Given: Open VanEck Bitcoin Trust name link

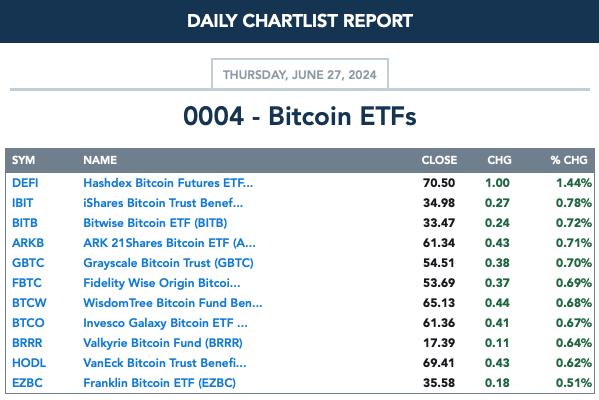Looking at the screenshot, I should click(x=165, y=363).
